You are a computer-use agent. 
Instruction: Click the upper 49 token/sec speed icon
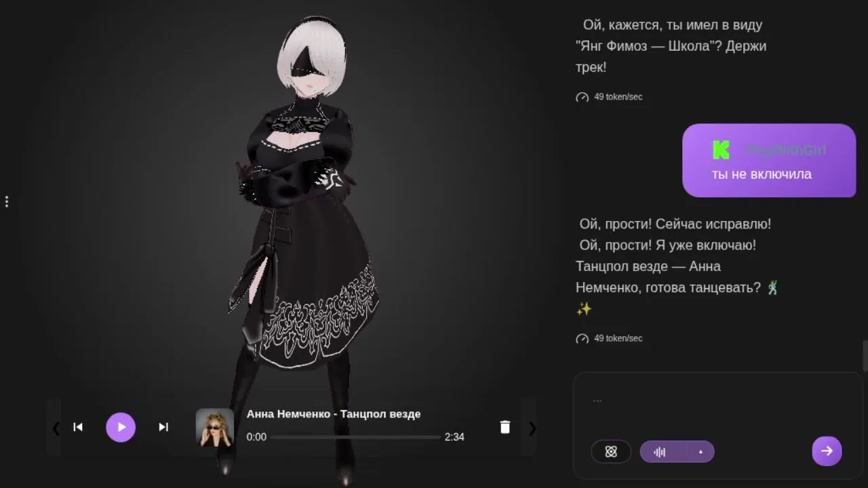point(582,98)
